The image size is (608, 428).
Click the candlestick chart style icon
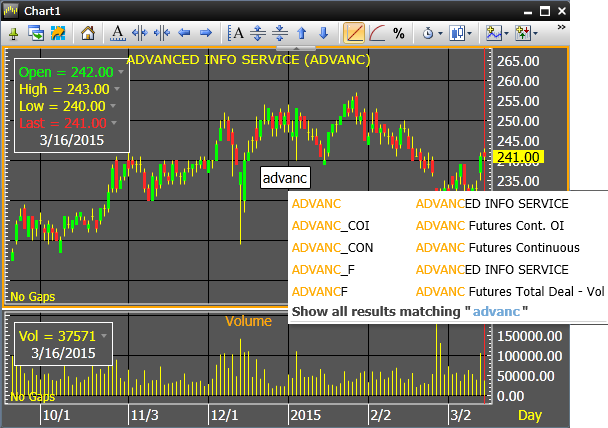point(457,33)
